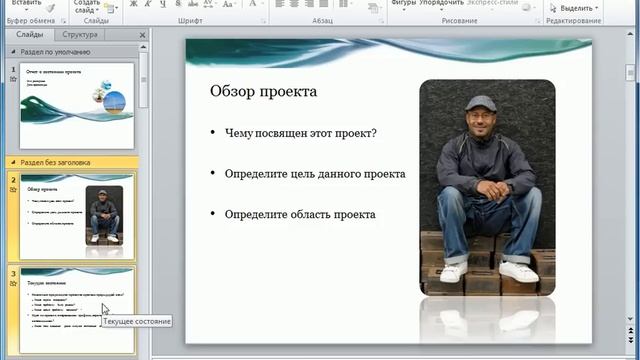Close the slides pane with X
The height and width of the screenshot is (360, 640).
[142, 35]
